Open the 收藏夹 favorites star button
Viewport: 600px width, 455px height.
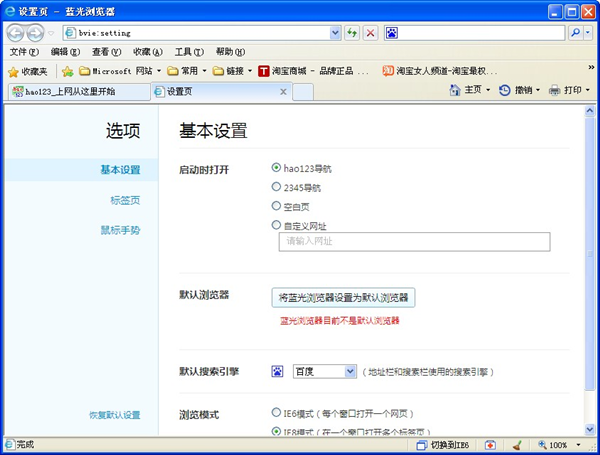pos(28,71)
